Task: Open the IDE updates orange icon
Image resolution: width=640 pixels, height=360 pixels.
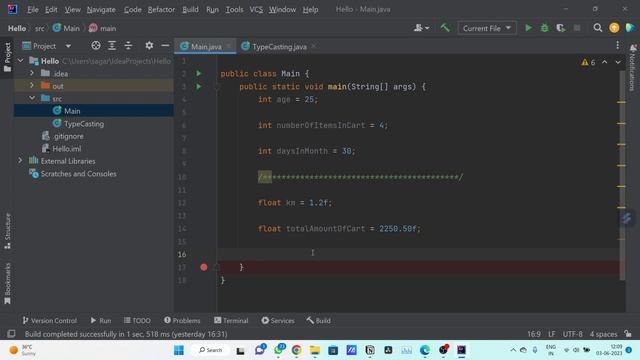Action: pyautogui.click(x=614, y=28)
